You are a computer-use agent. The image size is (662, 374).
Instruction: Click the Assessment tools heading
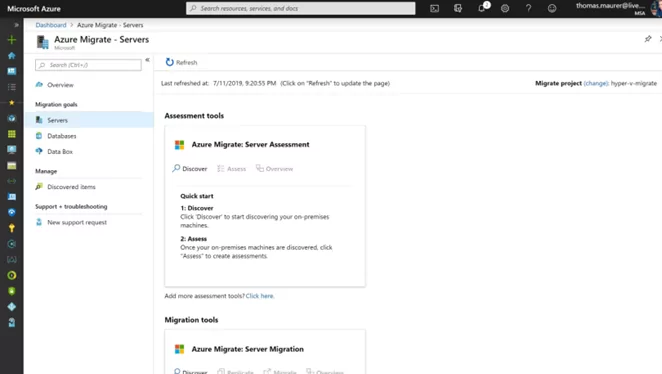pyautogui.click(x=194, y=116)
